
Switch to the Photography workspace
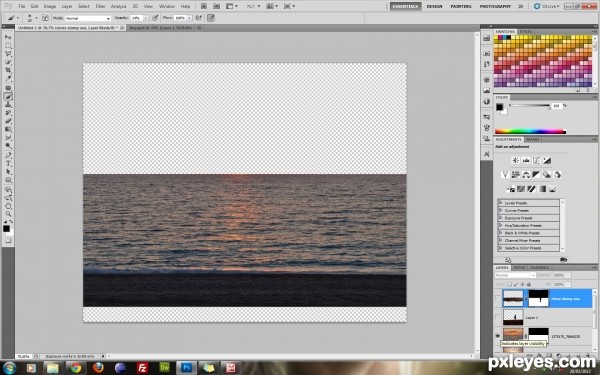tap(495, 6)
